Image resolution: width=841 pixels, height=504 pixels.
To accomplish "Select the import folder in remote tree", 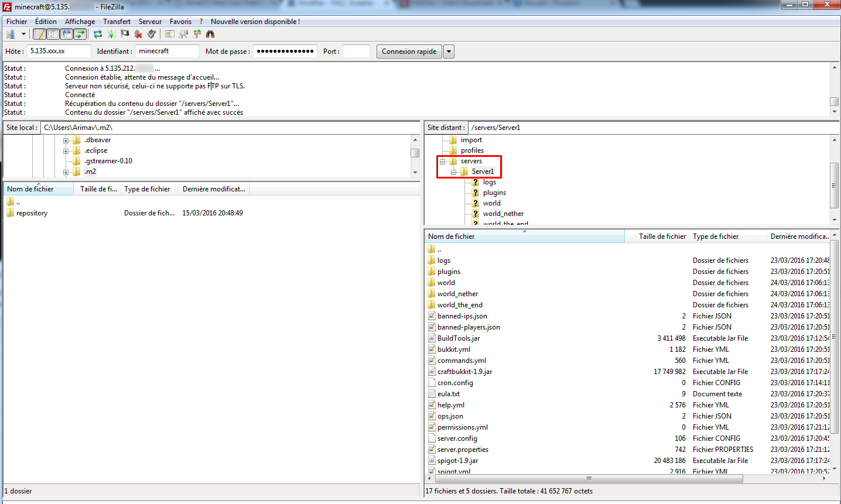I will (471, 140).
